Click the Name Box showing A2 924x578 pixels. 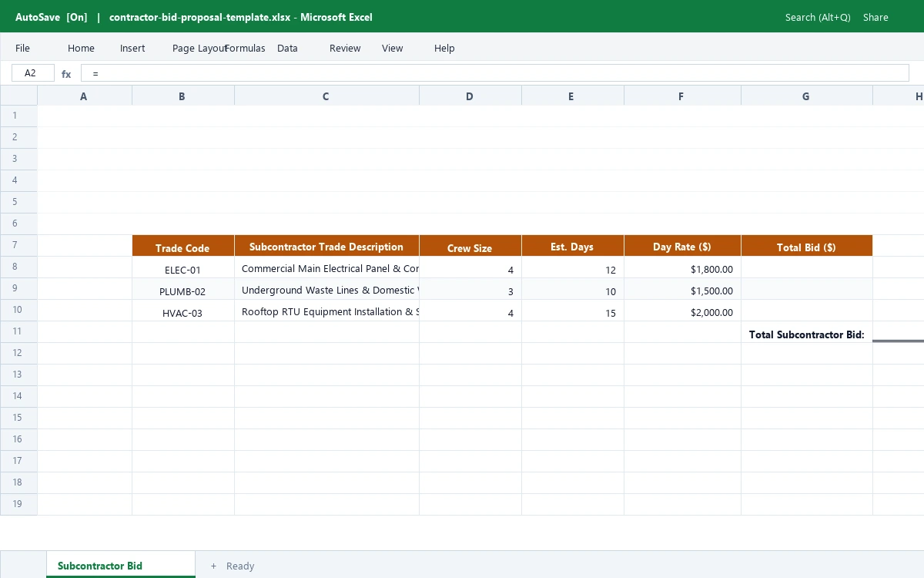[x=33, y=73]
